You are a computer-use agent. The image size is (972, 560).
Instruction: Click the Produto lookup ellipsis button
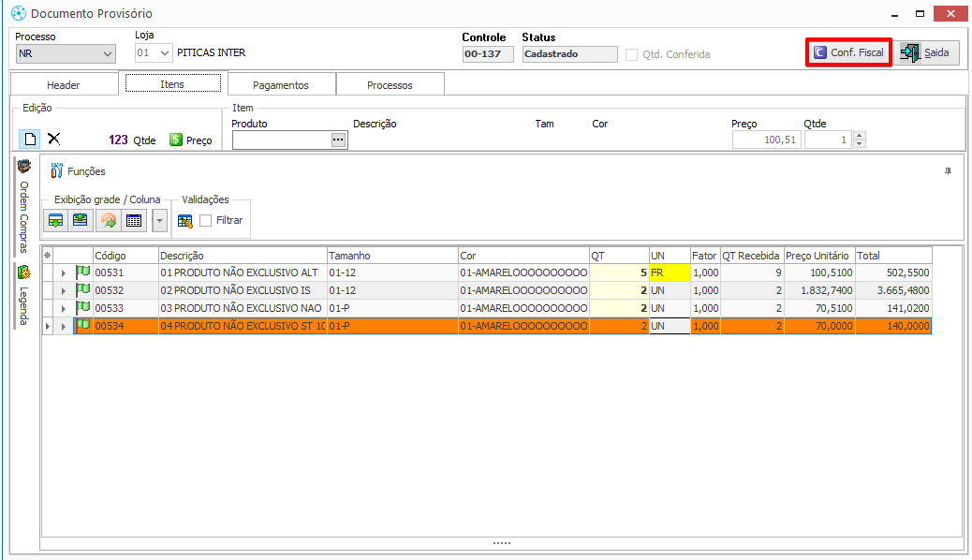pos(338,140)
